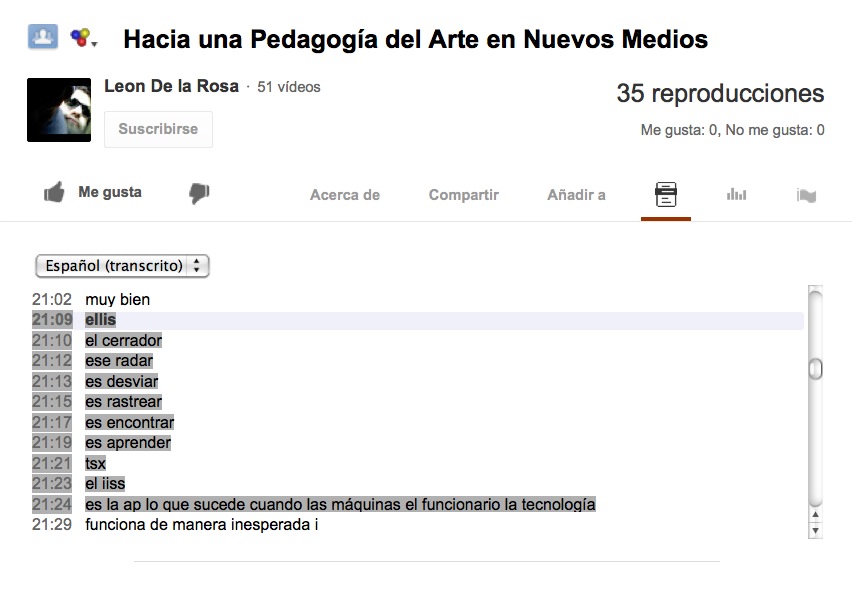Click the thumbs-up Me gusta icon
The height and width of the screenshot is (593, 852).
pyautogui.click(x=54, y=193)
